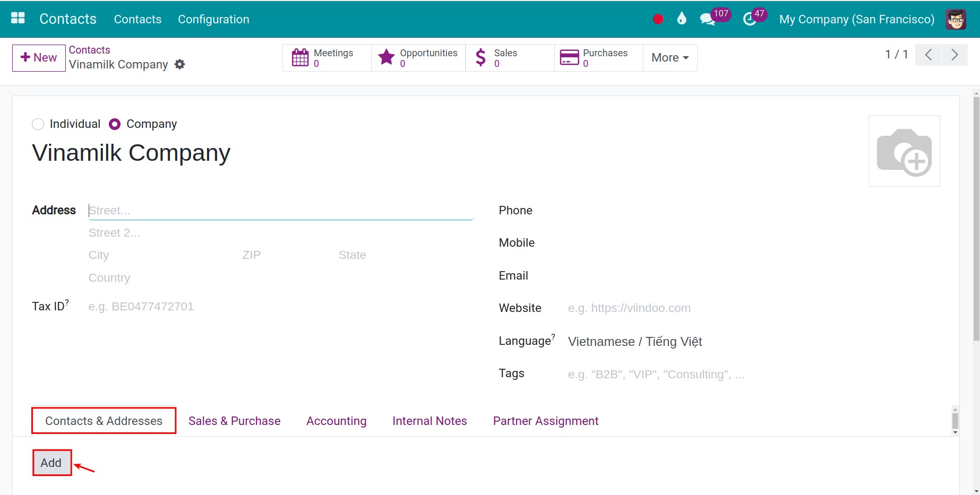The image size is (980, 495).
Task: Go to previous record arrow
Action: (x=929, y=55)
